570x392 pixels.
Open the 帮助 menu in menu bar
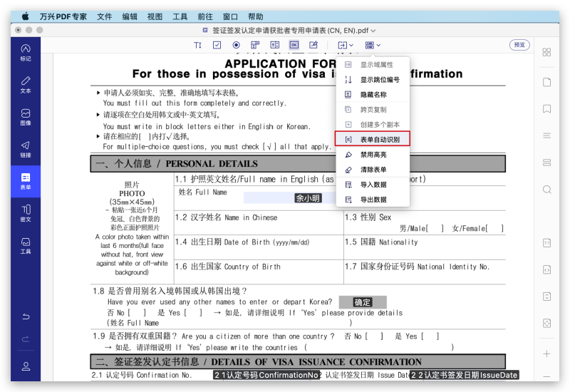click(256, 16)
